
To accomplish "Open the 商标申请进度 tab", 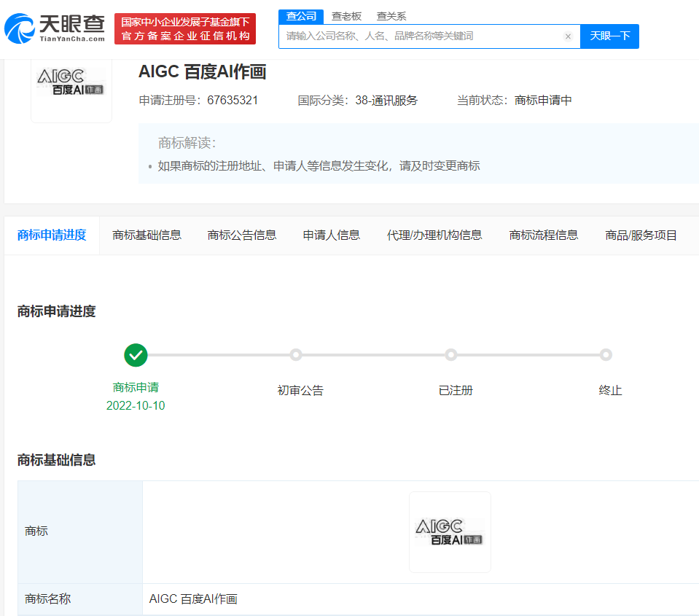I will (52, 235).
